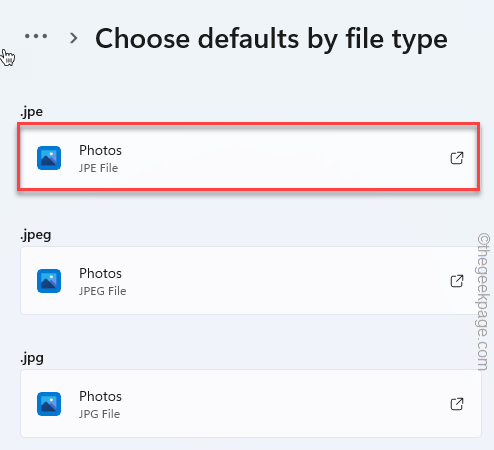Click the breadcrumb chevron arrow
This screenshot has height=450, width=494.
pos(74,38)
